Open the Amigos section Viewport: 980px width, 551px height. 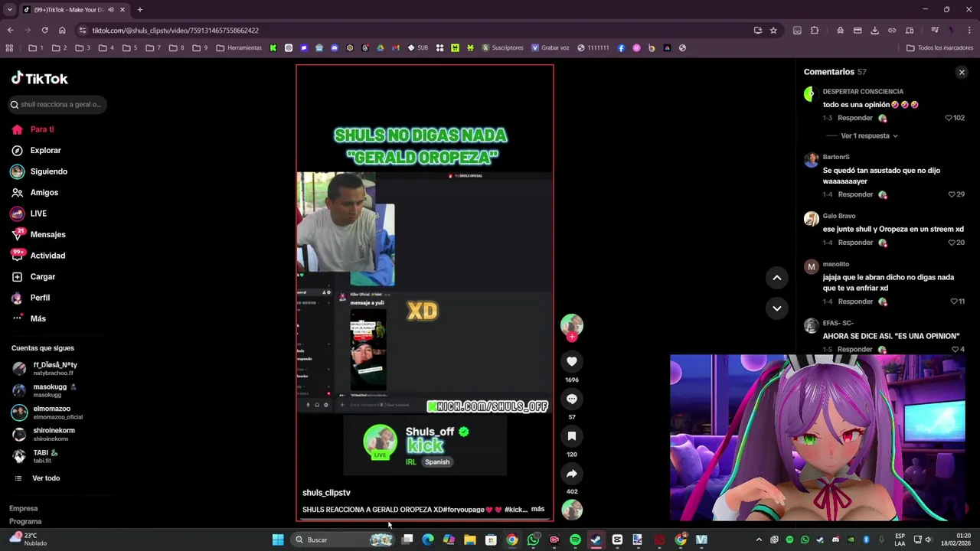(x=44, y=193)
